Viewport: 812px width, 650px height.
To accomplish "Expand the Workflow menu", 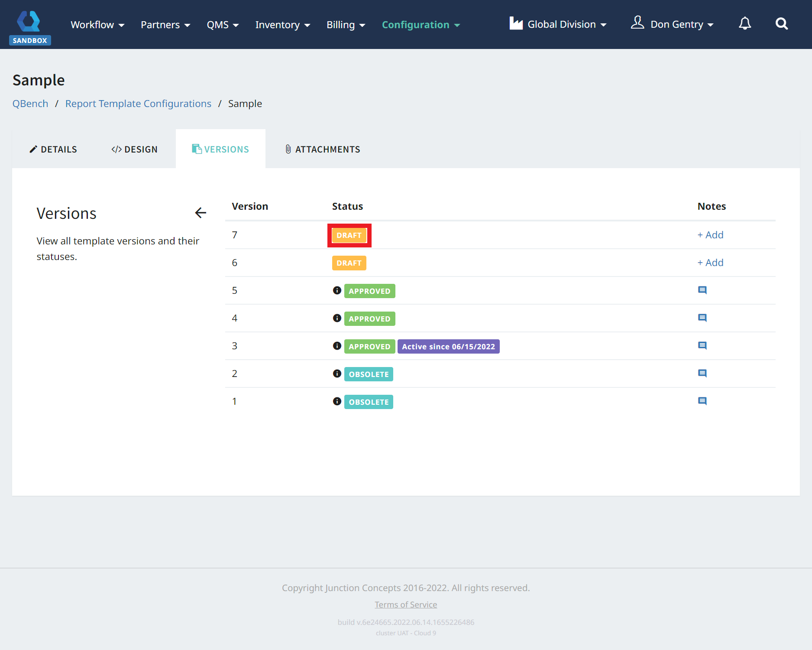I will pyautogui.click(x=97, y=25).
